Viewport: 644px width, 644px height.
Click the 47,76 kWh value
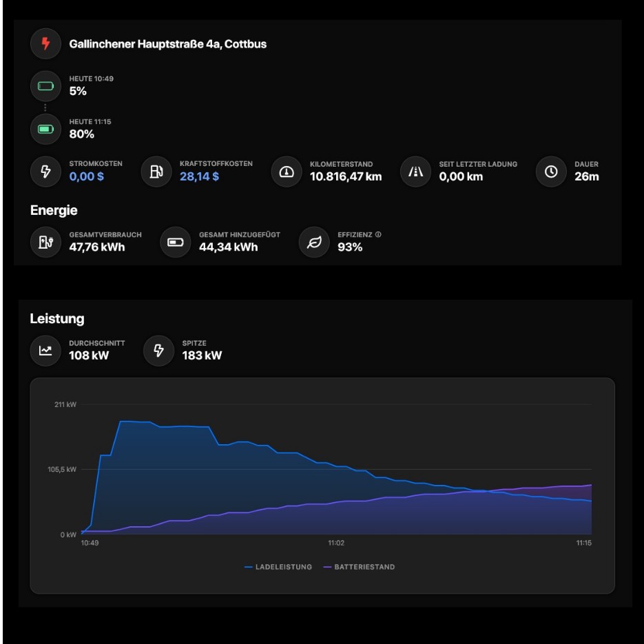(97, 247)
